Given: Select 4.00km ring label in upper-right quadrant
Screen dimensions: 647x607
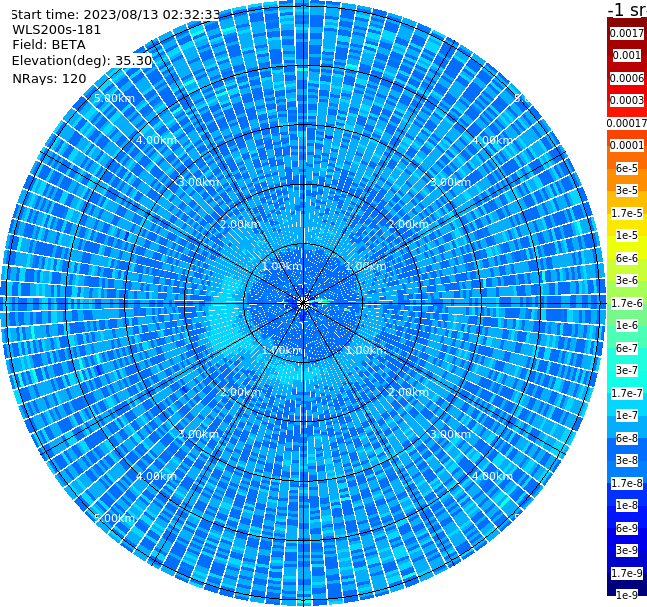Looking at the screenshot, I should (493, 140).
